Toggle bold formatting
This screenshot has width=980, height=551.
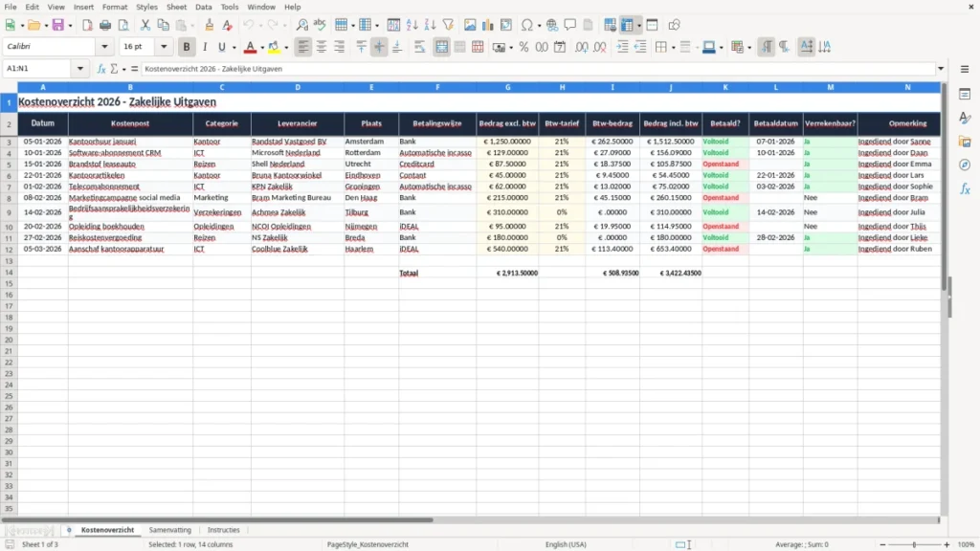tap(187, 47)
